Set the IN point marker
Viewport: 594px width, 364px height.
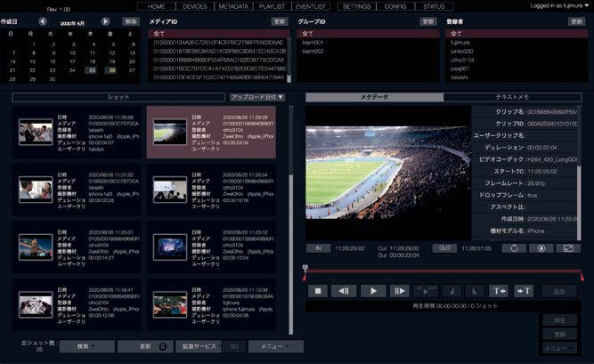click(x=318, y=248)
